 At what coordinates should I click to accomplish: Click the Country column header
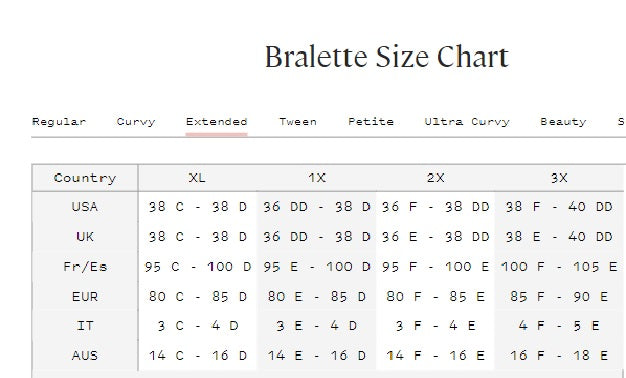(85, 178)
